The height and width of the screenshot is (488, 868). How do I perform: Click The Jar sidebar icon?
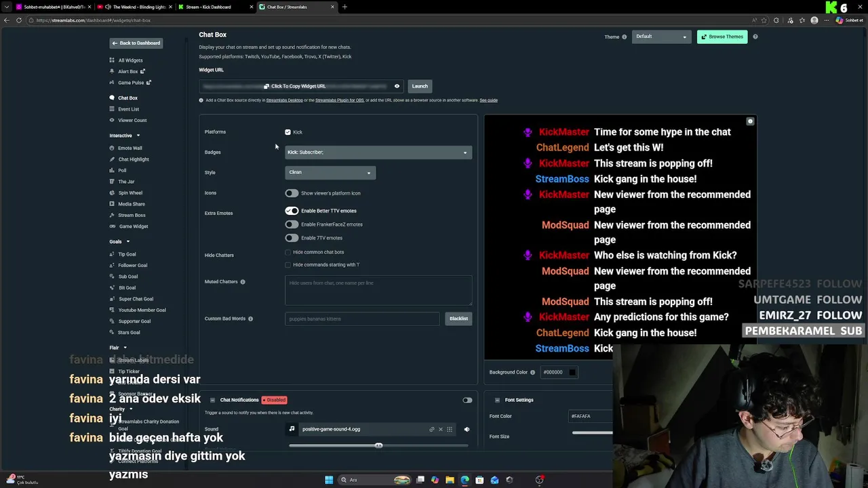113,182
